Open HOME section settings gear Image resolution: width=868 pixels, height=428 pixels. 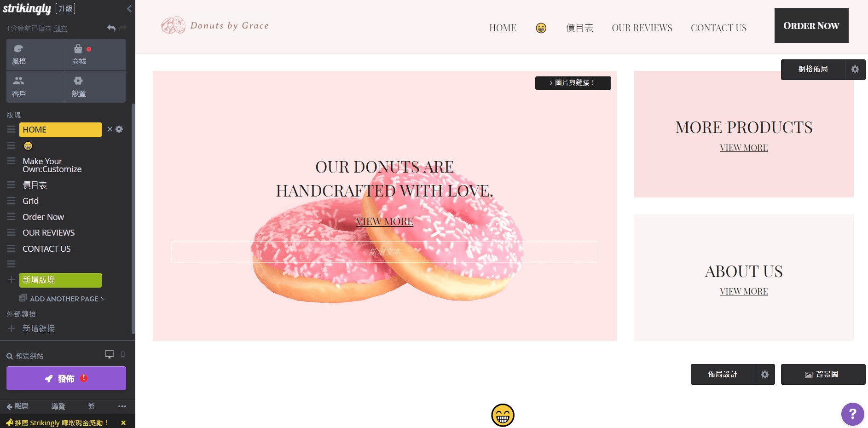(119, 129)
